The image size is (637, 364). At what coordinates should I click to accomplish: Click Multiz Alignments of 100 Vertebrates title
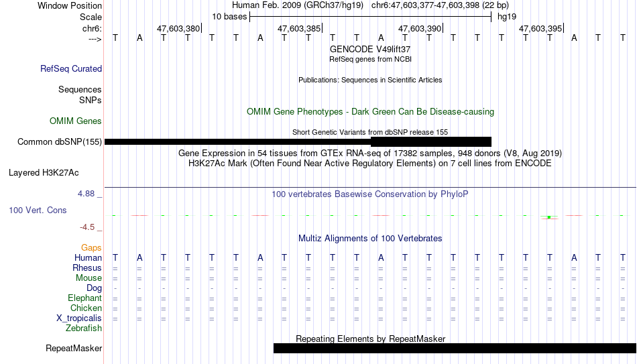370,239
